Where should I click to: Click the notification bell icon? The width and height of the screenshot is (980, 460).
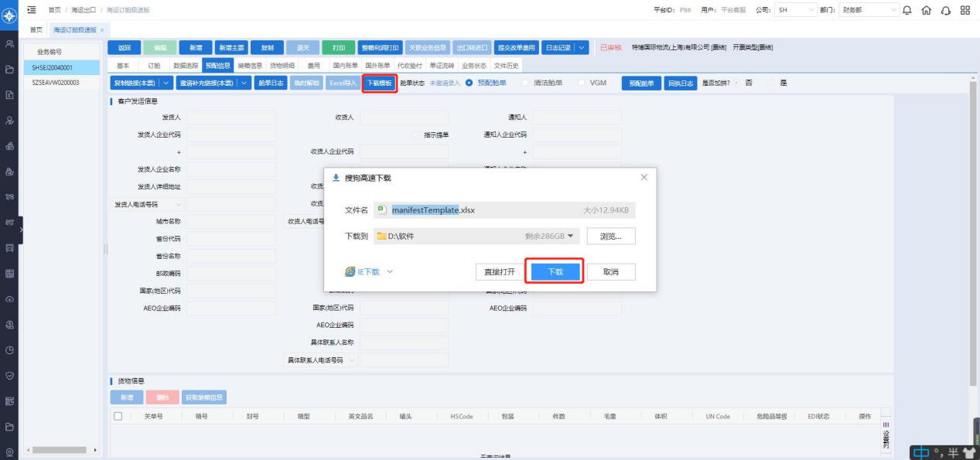point(907,10)
